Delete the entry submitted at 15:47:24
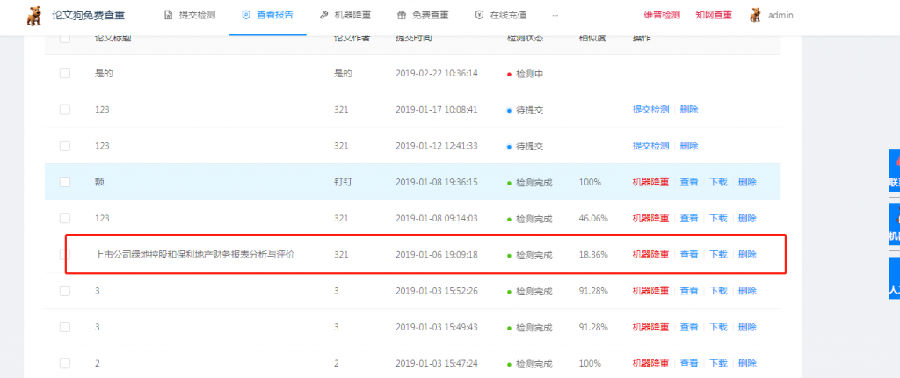This screenshot has height=378, width=900. [747, 363]
